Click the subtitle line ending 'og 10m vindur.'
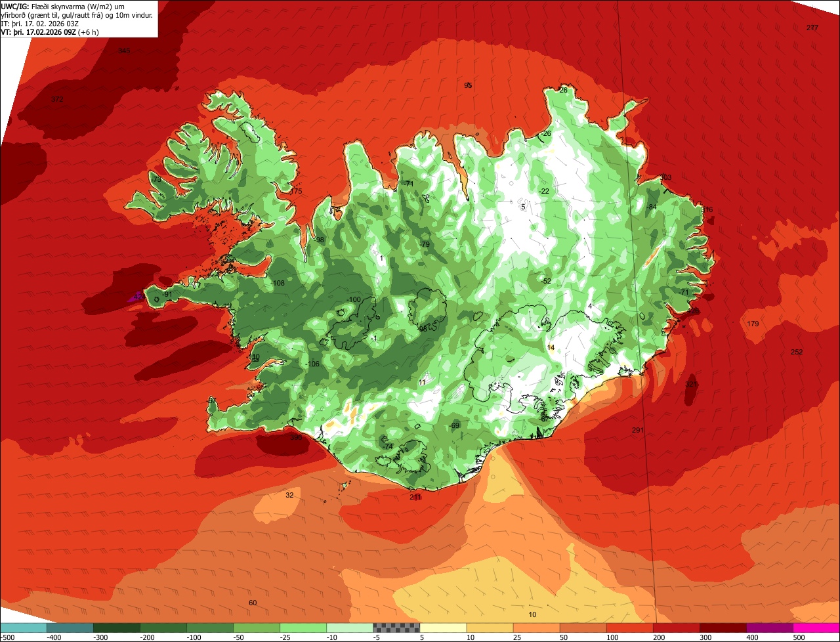Screen dimensions: 840x642 click(76, 14)
